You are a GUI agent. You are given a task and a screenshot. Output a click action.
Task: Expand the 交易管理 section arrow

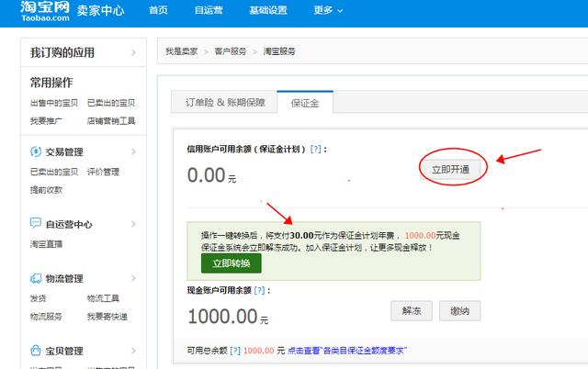(133, 151)
